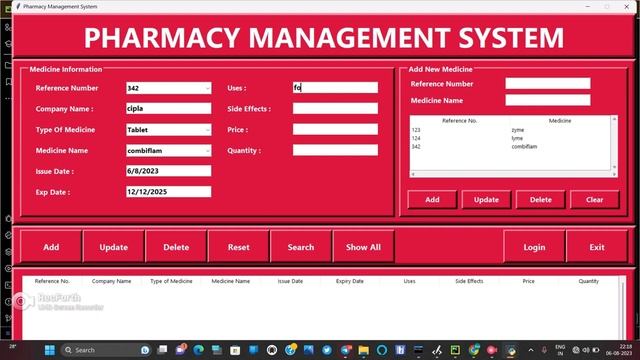
Task: Click the main Delete button in button row
Action: pyautogui.click(x=176, y=247)
